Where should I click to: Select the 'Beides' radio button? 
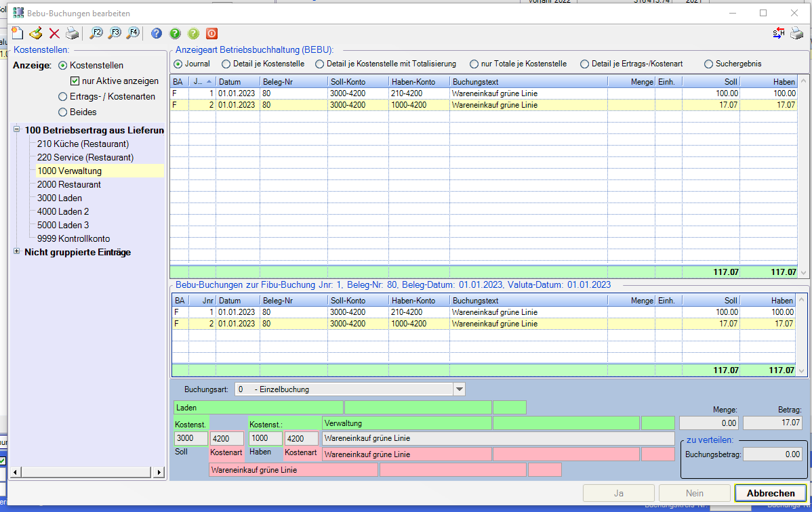[x=63, y=112]
